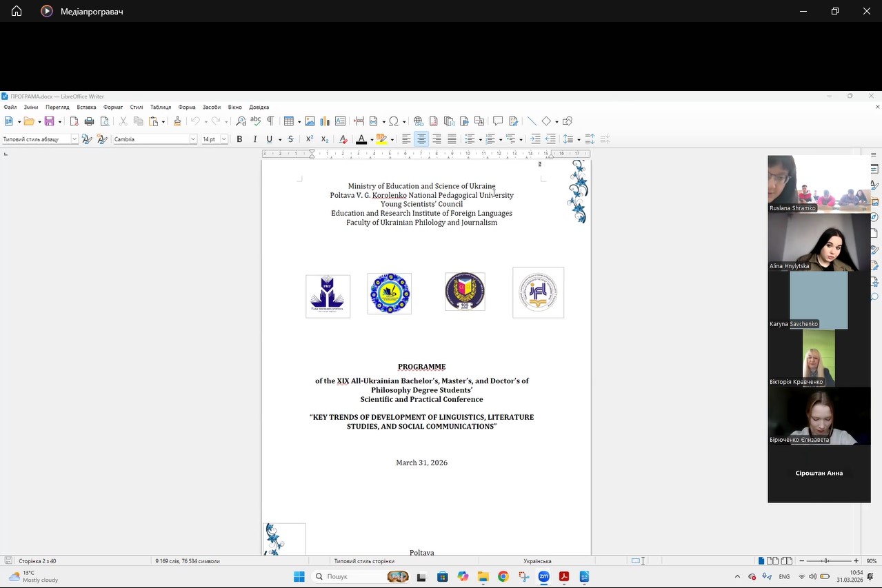Open the Таблиця menu
Image resolution: width=882 pixels, height=588 pixels.
point(161,108)
